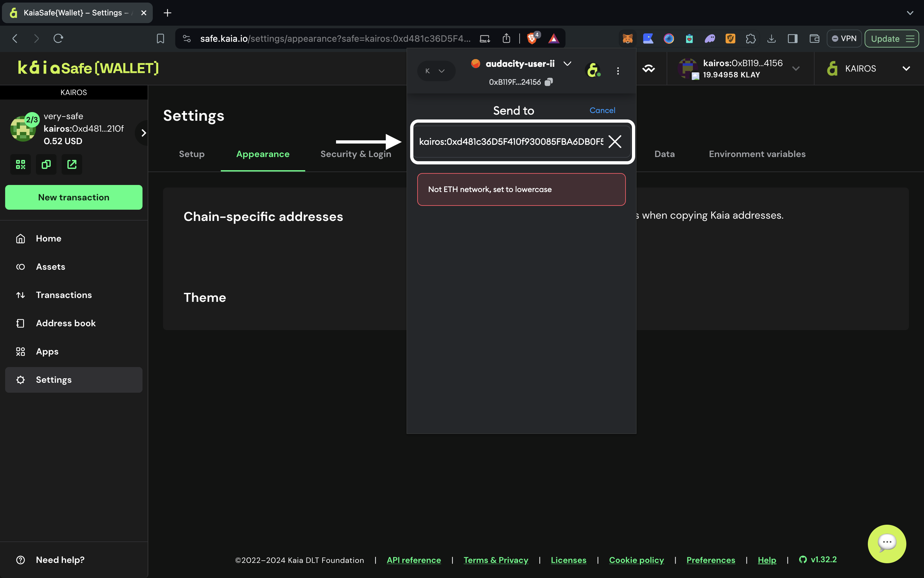Clear the recipient address with X icon
924x578 pixels.
coord(615,141)
